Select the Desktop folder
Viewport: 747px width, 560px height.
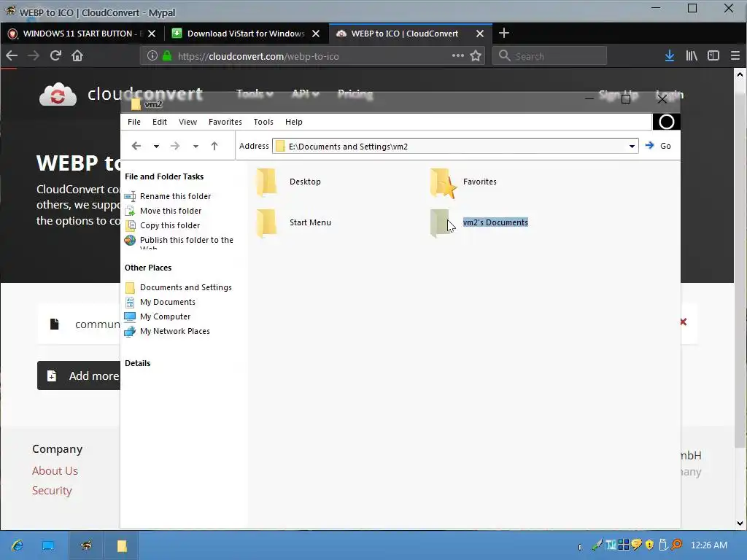pyautogui.click(x=289, y=182)
